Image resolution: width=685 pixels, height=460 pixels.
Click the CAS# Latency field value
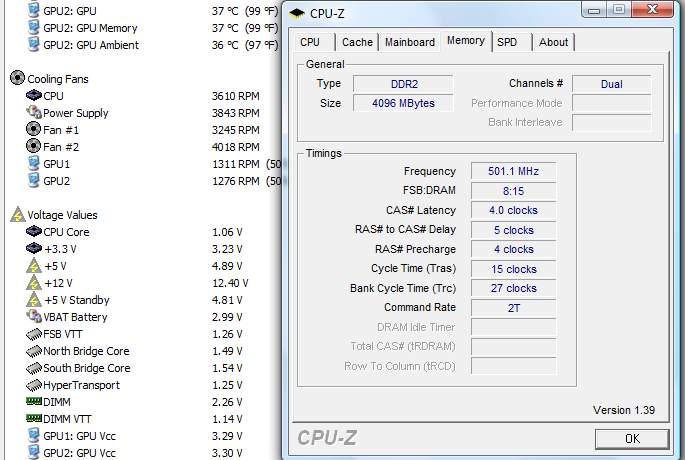coord(513,210)
